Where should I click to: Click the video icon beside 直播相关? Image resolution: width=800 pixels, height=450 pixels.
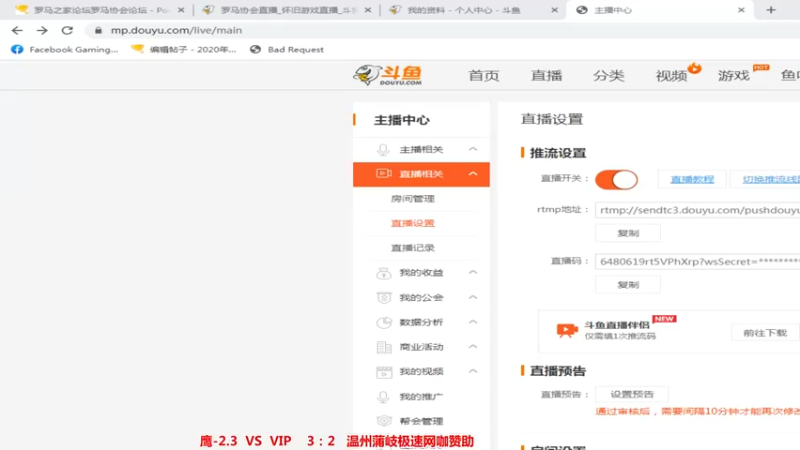[384, 173]
